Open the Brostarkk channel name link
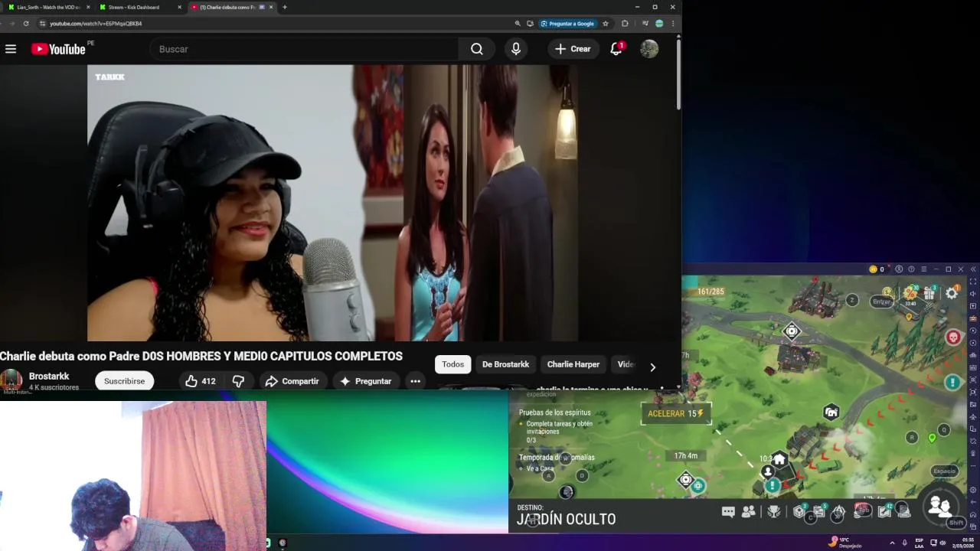 point(49,376)
